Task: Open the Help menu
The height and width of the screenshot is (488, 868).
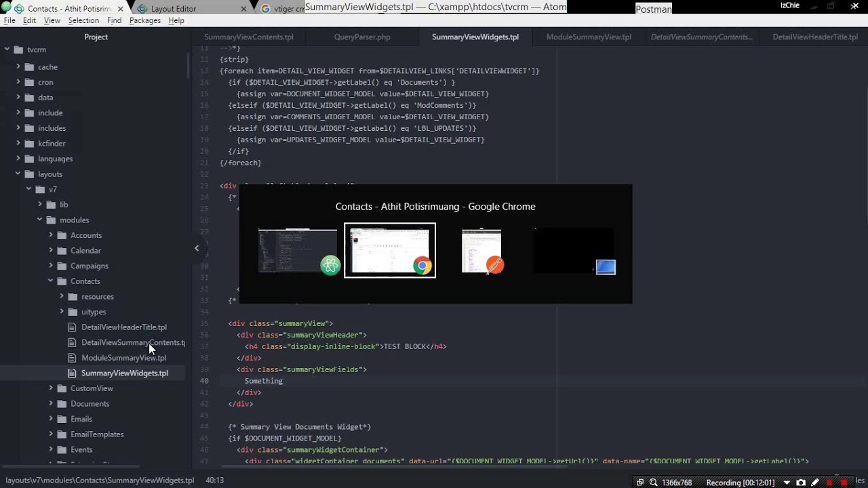Action: (x=176, y=20)
